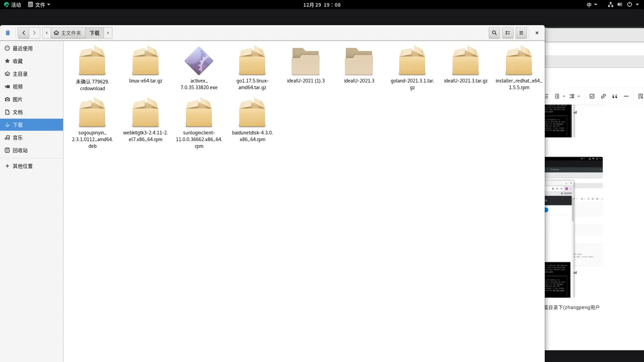Open the hamburger view options menu
The image size is (644, 362).
click(x=521, y=33)
